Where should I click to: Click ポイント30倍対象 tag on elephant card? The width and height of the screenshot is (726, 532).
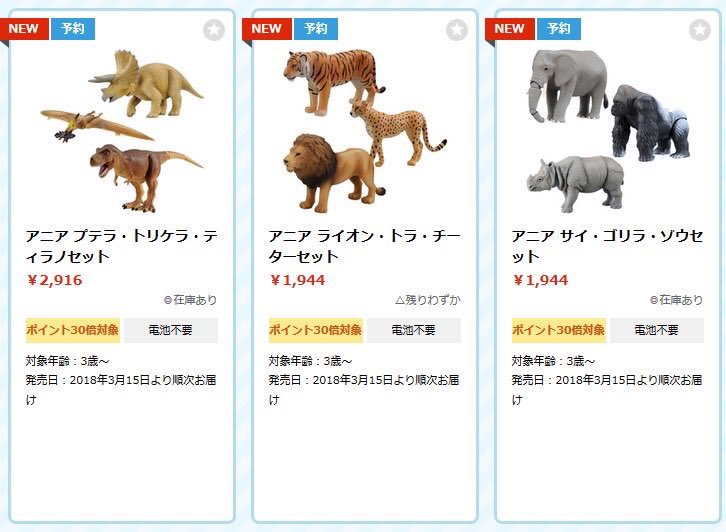(x=559, y=330)
